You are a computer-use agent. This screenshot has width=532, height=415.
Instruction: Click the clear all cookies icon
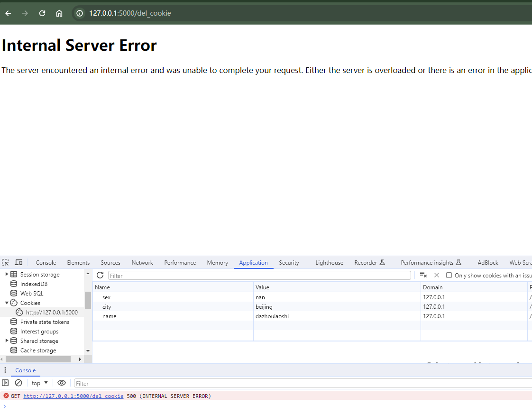pyautogui.click(x=423, y=275)
